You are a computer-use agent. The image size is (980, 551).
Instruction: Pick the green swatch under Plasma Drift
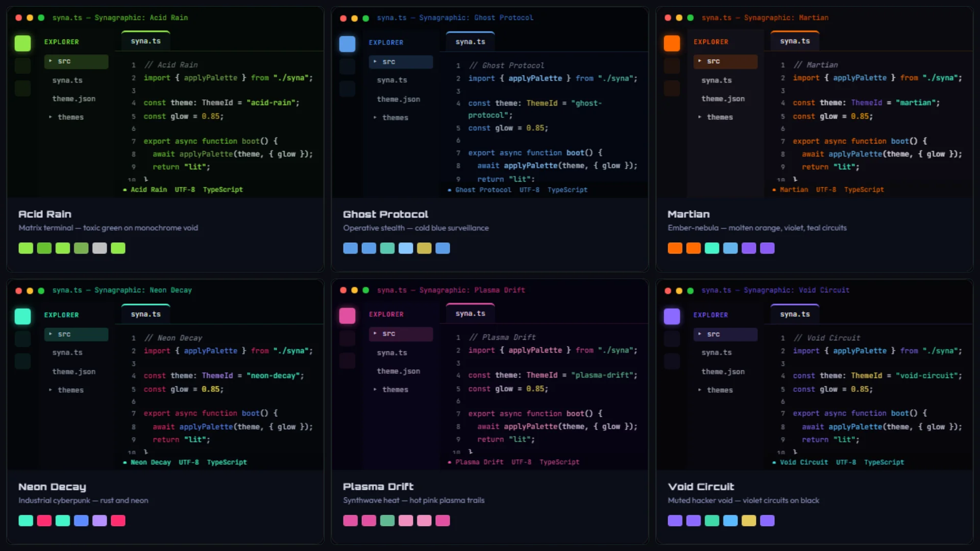click(387, 520)
